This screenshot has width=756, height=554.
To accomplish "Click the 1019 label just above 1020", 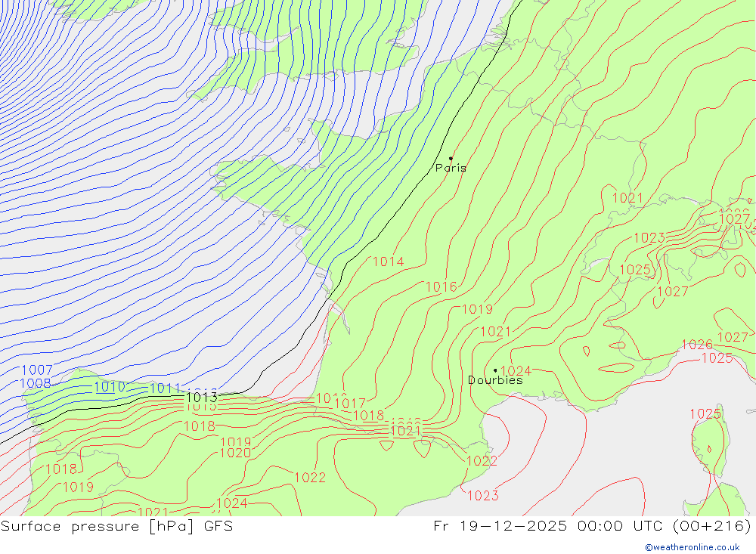I will (x=236, y=442).
